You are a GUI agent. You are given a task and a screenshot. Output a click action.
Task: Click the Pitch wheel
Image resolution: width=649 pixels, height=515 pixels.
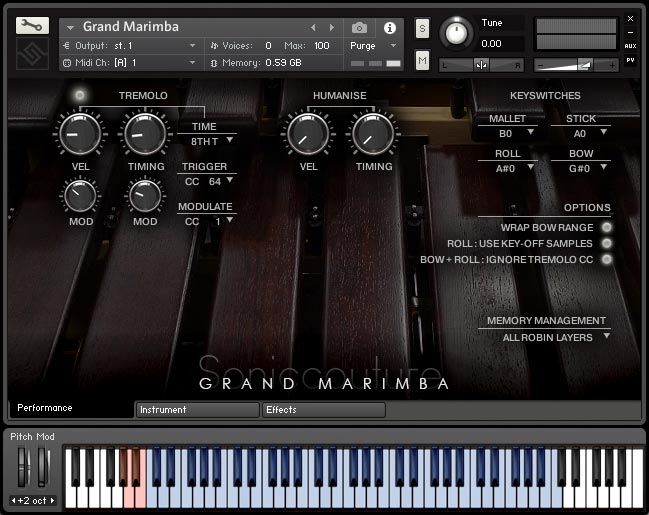[x=24, y=467]
